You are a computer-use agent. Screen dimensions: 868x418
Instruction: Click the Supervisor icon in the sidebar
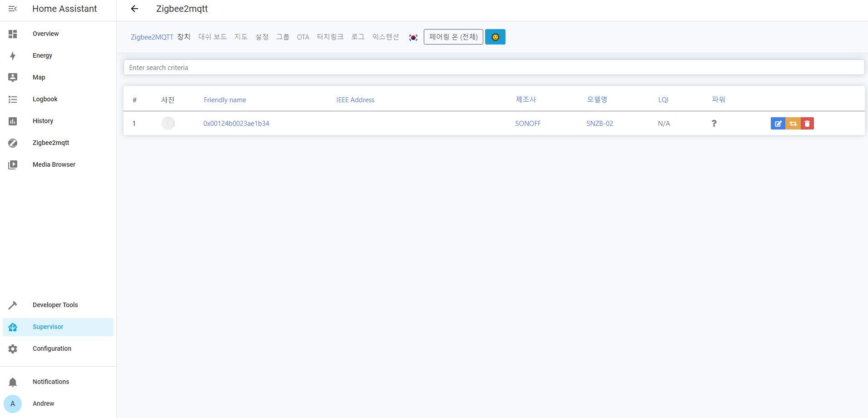pyautogui.click(x=13, y=327)
